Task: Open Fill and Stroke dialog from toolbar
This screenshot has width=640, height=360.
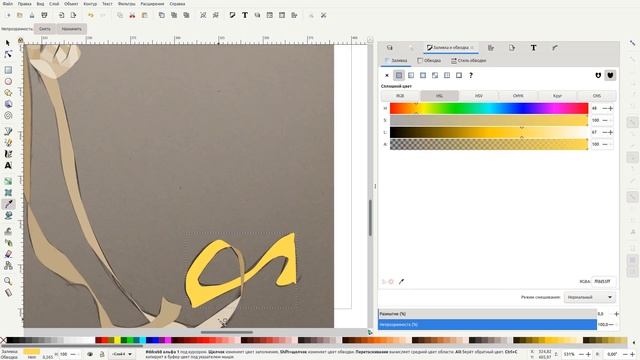Action: [232, 15]
